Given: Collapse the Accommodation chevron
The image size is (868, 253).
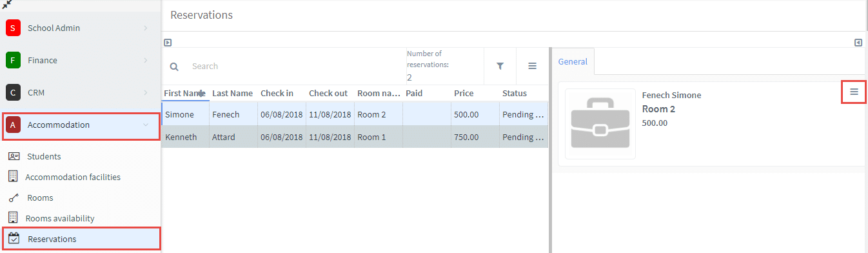Looking at the screenshot, I should (x=146, y=125).
